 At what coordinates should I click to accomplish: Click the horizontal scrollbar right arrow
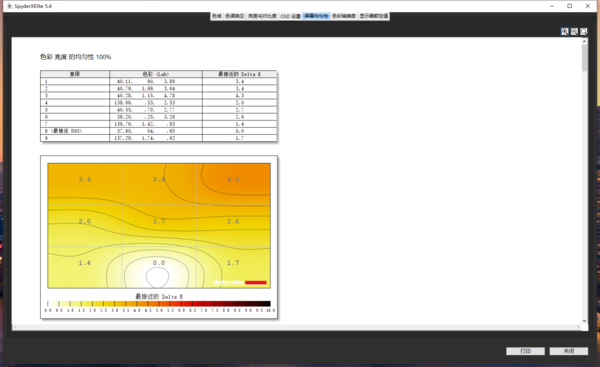(578, 327)
